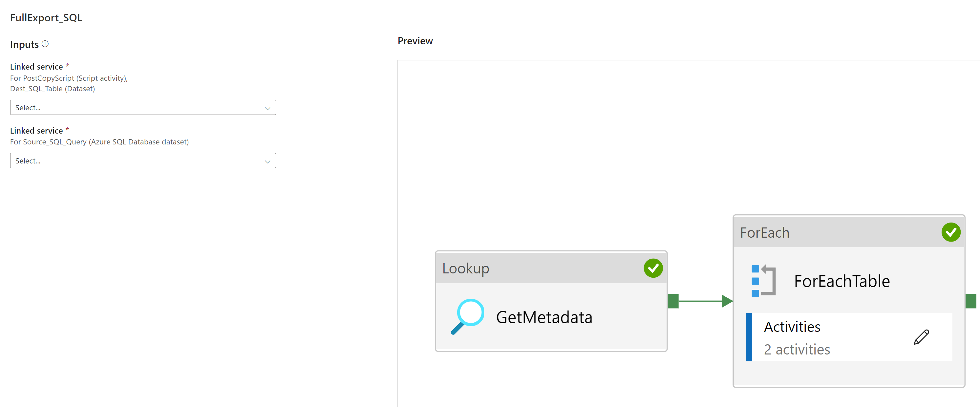Click the Activities label in ForEach
This screenshot has width=980, height=407.
(x=792, y=327)
